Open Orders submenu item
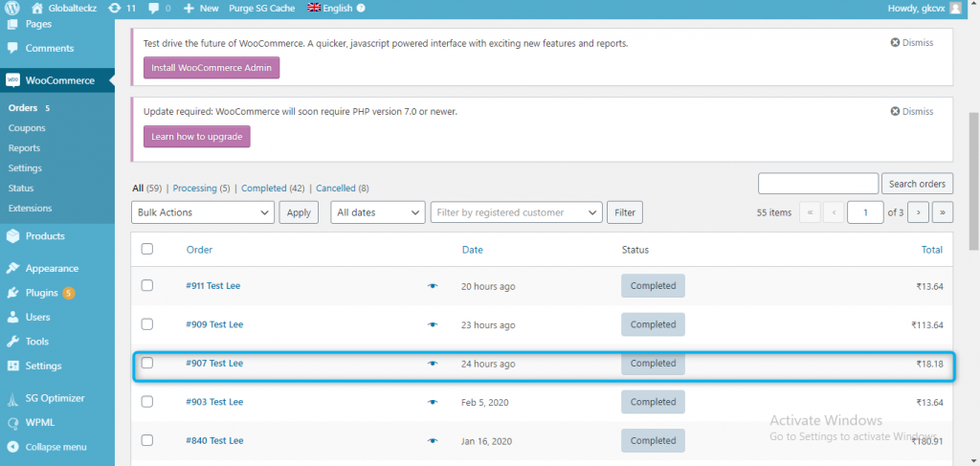This screenshot has height=466, width=980. [x=23, y=107]
